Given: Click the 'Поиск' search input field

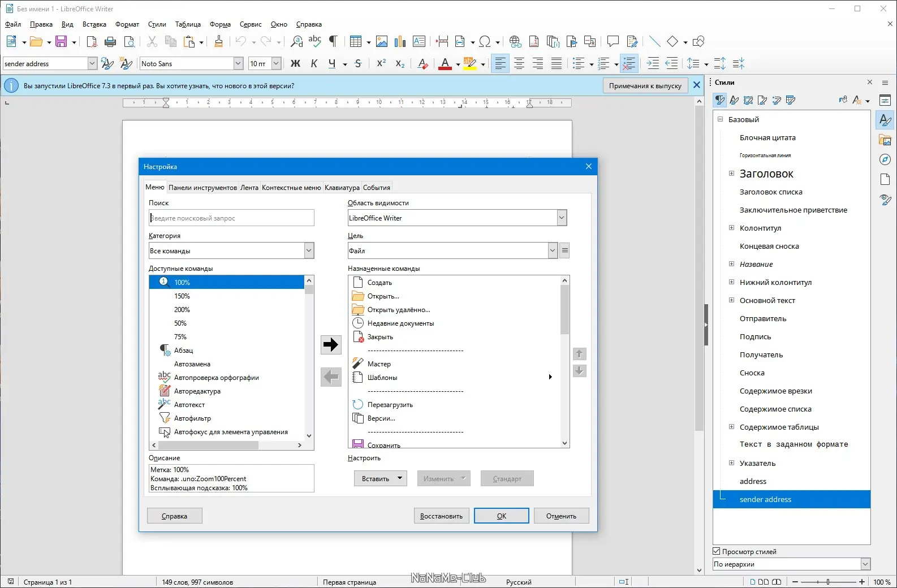Looking at the screenshot, I should click(231, 218).
